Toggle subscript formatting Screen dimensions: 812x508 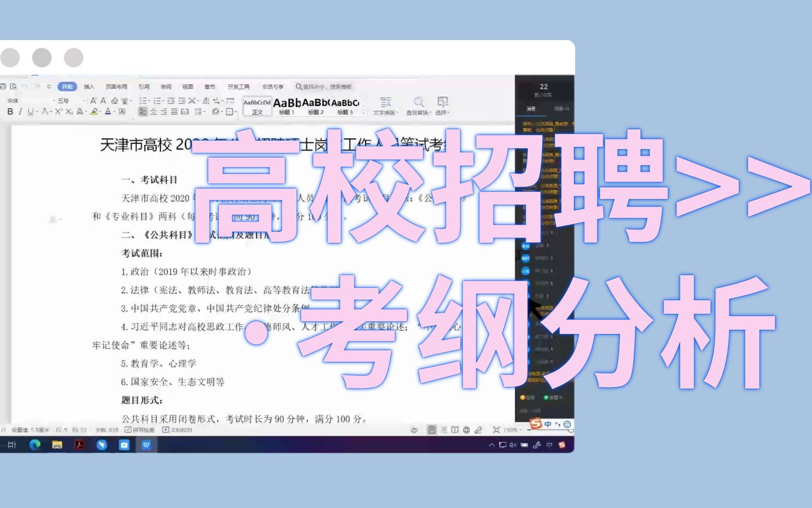point(69,111)
